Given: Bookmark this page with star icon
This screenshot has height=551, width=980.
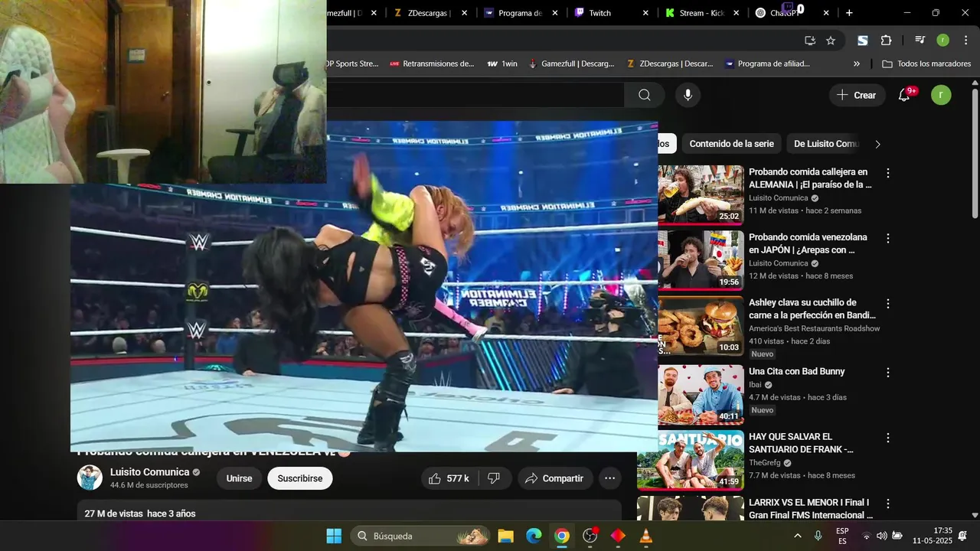Looking at the screenshot, I should pos(831,41).
